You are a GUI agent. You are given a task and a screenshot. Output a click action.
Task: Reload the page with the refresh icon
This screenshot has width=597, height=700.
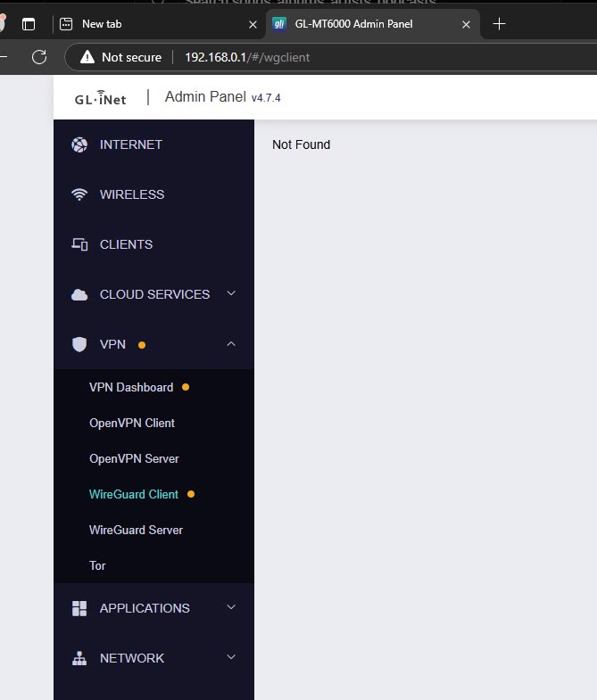click(39, 57)
